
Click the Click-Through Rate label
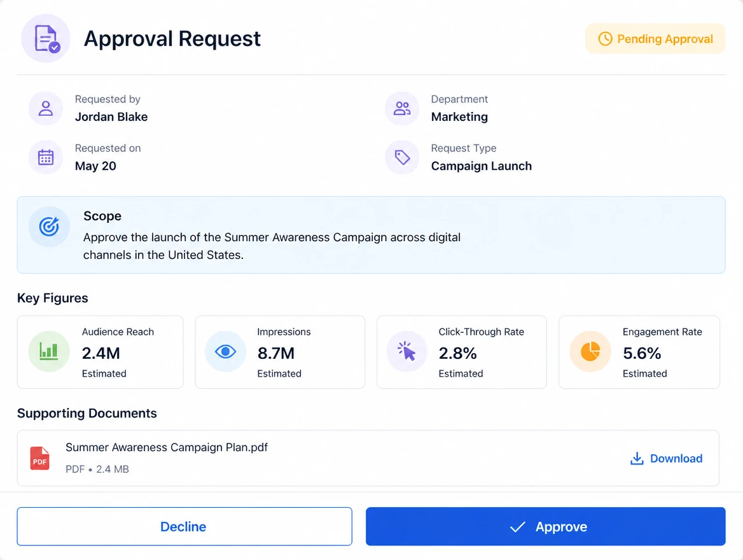[x=482, y=332]
